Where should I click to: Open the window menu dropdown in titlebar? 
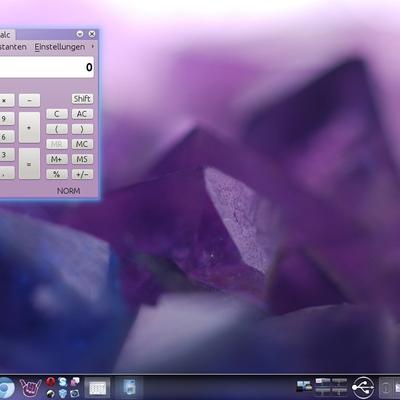[x=80, y=34]
